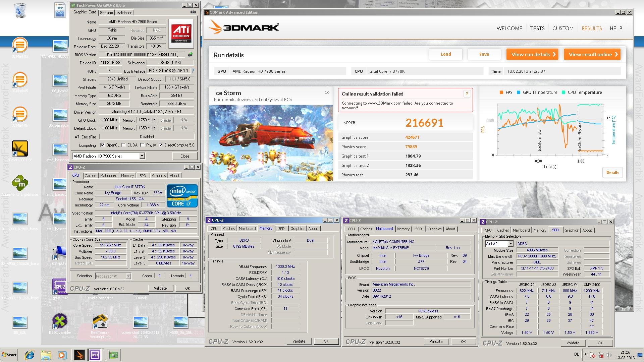
Task: Click View result online button
Action: pyautogui.click(x=592, y=54)
